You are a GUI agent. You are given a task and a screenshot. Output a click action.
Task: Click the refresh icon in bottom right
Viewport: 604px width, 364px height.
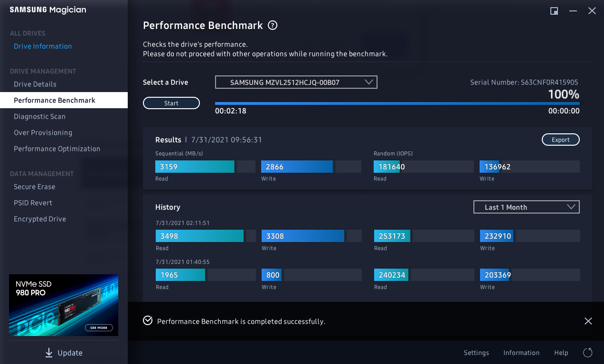(587, 353)
